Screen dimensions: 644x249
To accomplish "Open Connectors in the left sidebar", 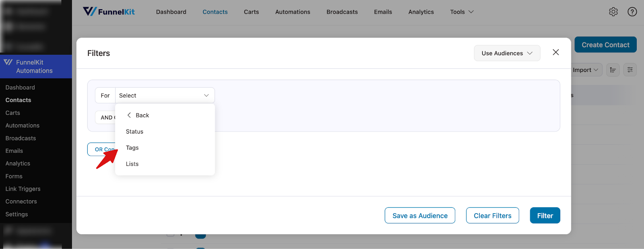I will pyautogui.click(x=21, y=202).
